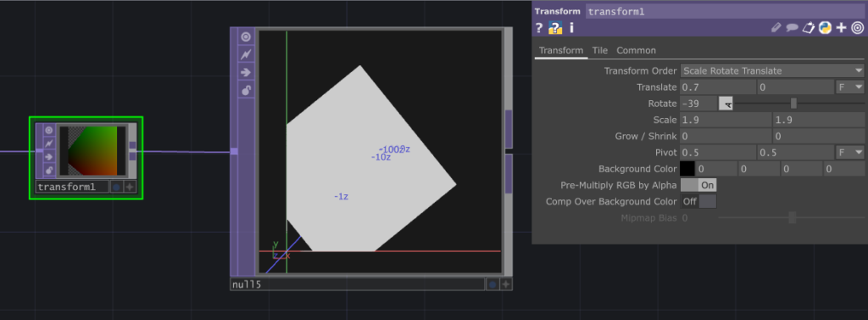868x320 pixels.
Task: Toggle Pre-Multiply RGB by Alpha switch
Action: 698,185
